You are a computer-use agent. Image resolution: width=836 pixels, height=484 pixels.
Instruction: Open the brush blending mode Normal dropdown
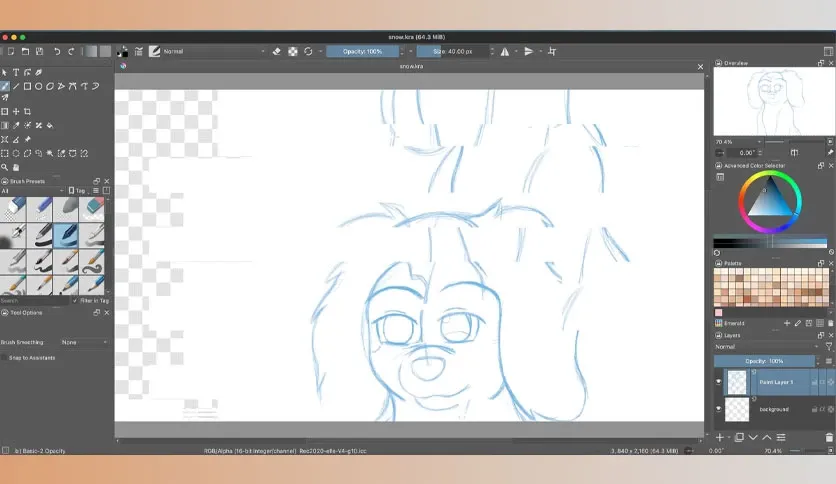[x=214, y=51]
